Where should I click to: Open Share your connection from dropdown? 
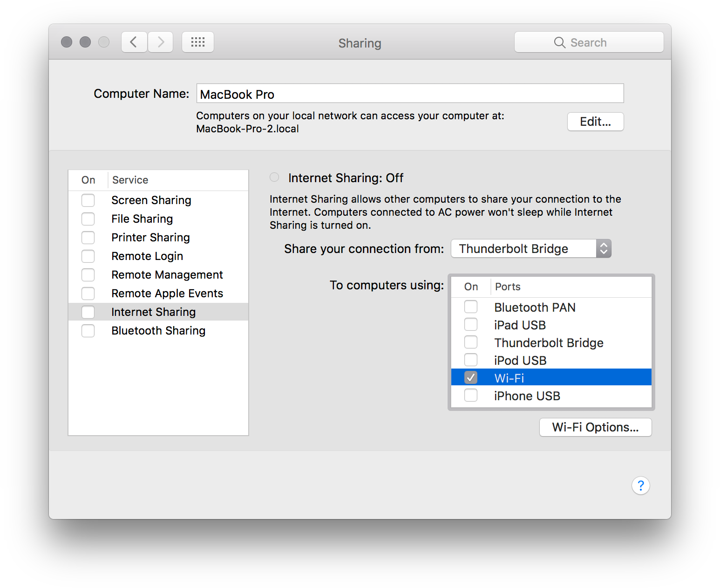click(x=531, y=248)
